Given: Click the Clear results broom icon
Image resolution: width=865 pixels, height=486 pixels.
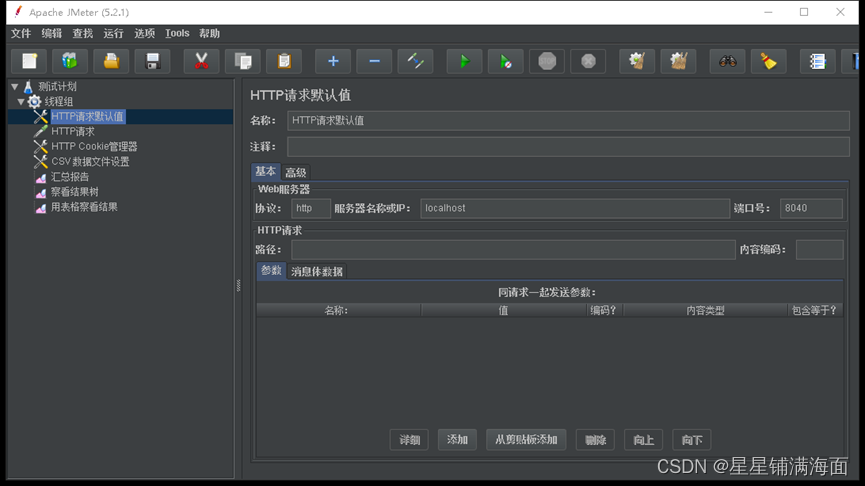Looking at the screenshot, I should point(637,61).
